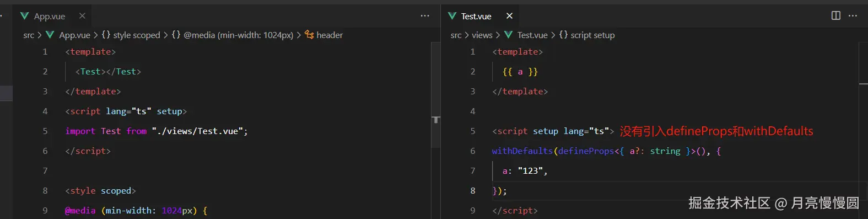
Task: Click Test.vue editor vertical scrollbar
Action: (864, 130)
